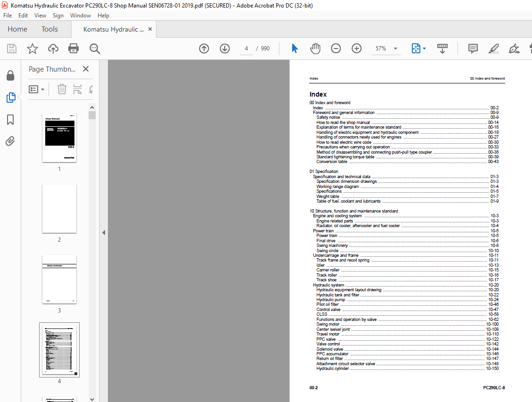The image size is (532, 402).
Task: Select blank page 2 thumbnail
Action: click(59, 209)
